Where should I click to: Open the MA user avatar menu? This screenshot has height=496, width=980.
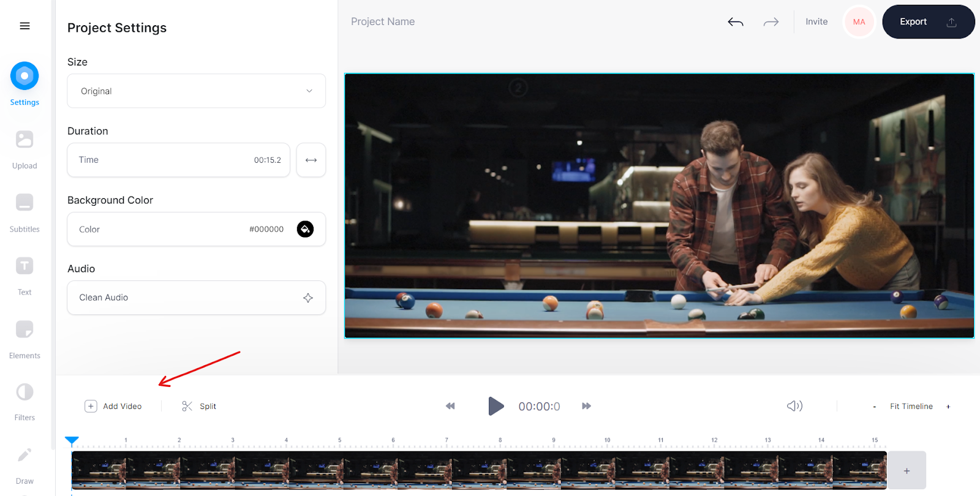[x=859, y=22]
